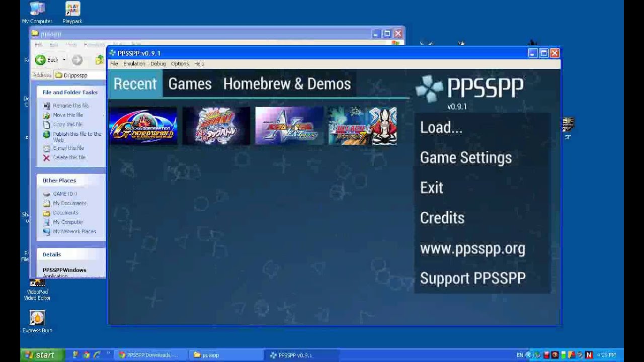644x362 pixels.
Task: Click E-mail this file in Explorer tasks
Action: coord(68,148)
